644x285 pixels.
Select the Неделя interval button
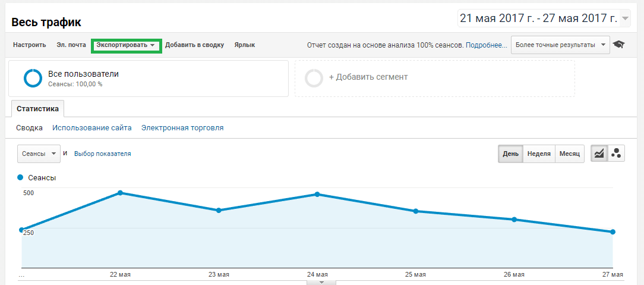pyautogui.click(x=538, y=154)
